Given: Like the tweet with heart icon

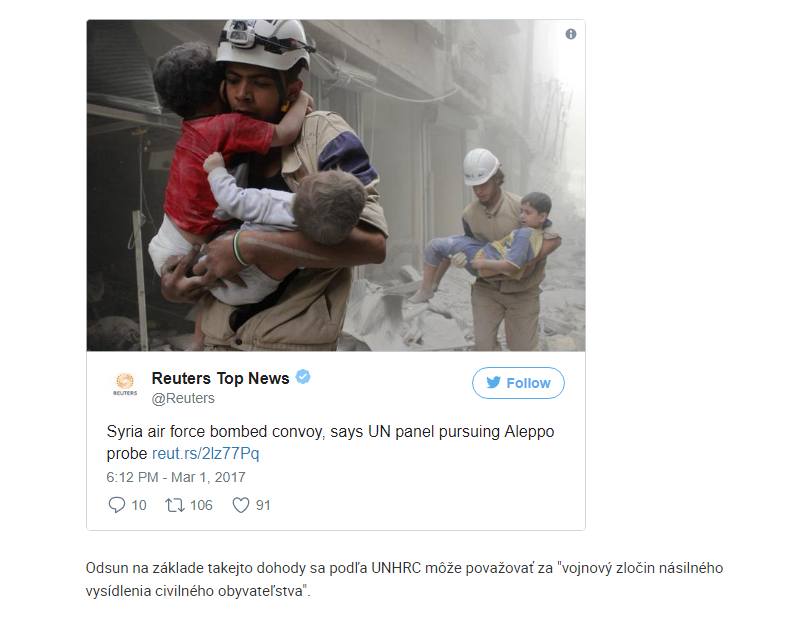Looking at the screenshot, I should click(241, 505).
